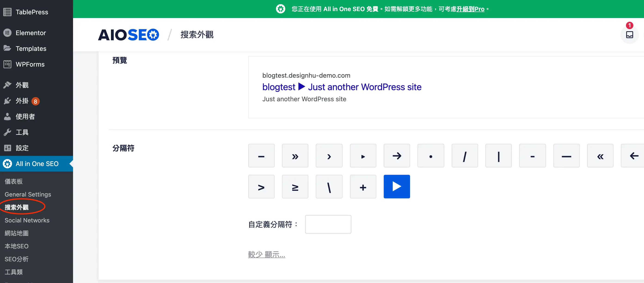Go to SEO分析 submenu
Image resolution: width=644 pixels, height=283 pixels.
16,259
